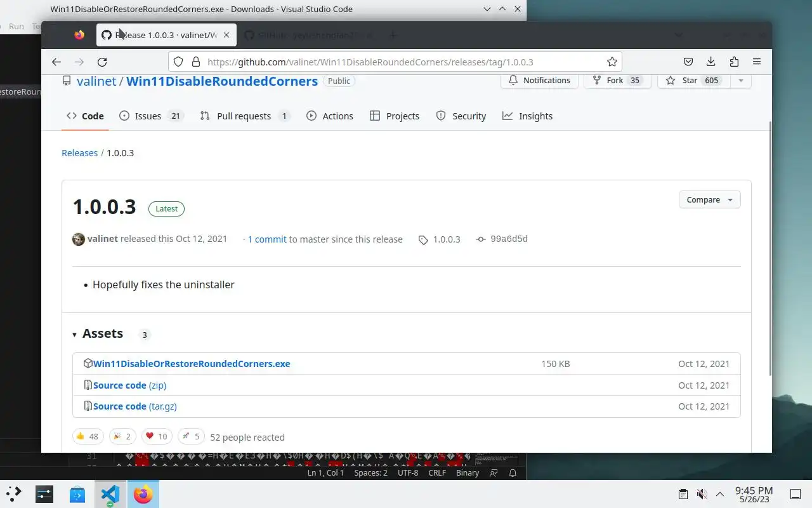Screen dimensions: 812x508
Task: Switch to the Insights tab
Action: pos(528,116)
